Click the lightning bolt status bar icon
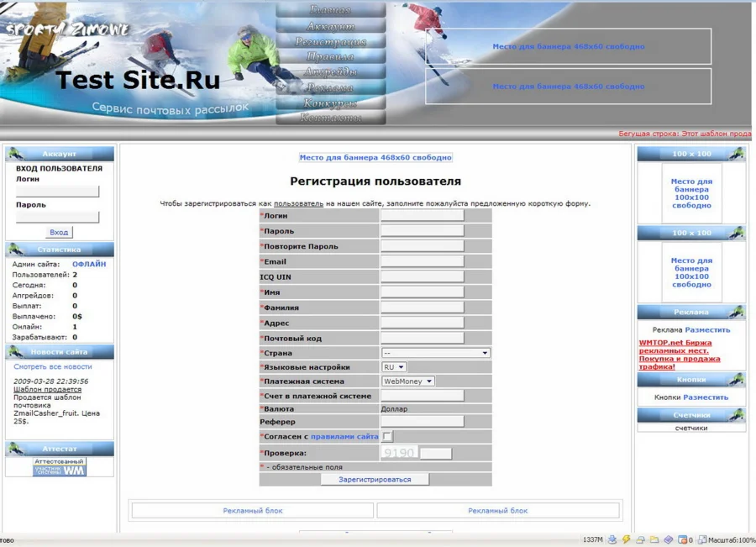 tap(626, 539)
